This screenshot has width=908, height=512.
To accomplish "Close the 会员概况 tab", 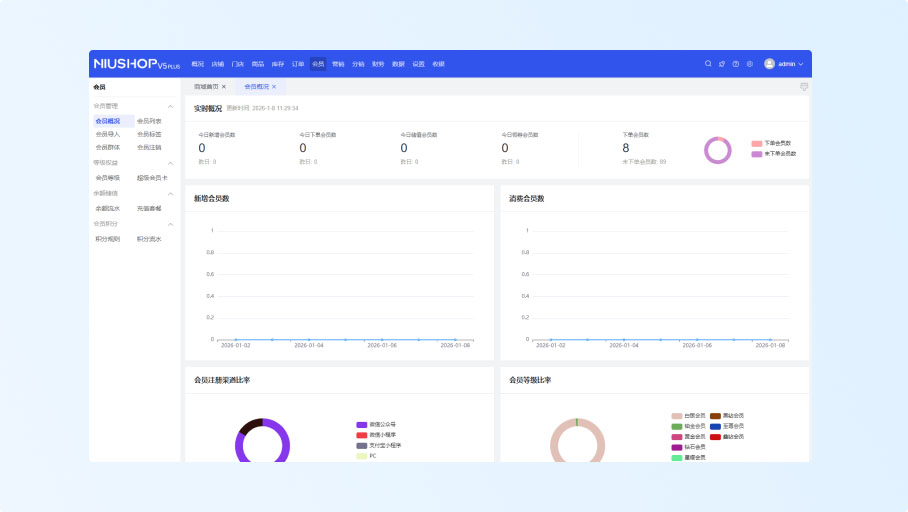I will 274,87.
